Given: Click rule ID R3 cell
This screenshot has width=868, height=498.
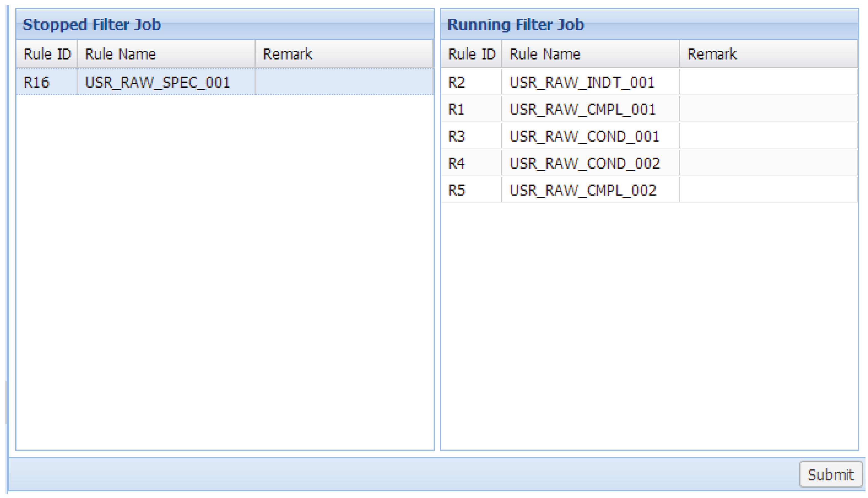Looking at the screenshot, I should [457, 136].
